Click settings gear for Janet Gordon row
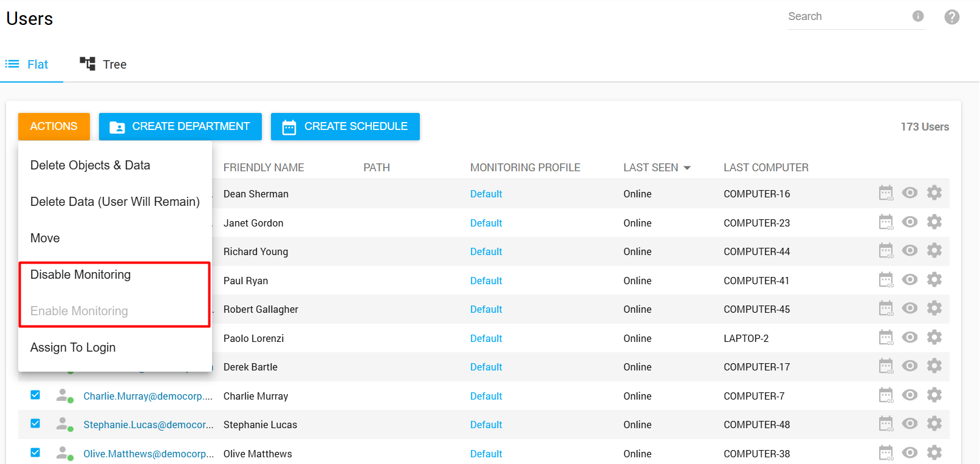The height and width of the screenshot is (464, 980). pos(934,222)
